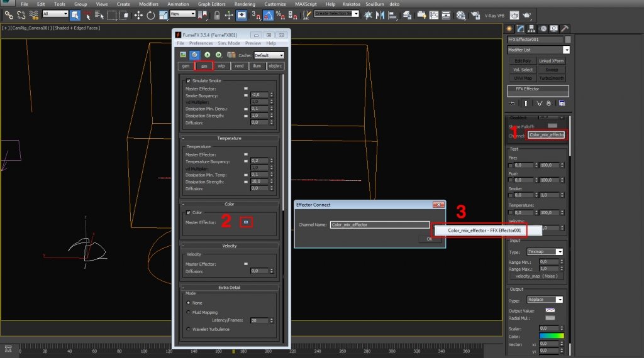The width and height of the screenshot is (644, 358).
Task: Select the Link tool in main toolbar
Action: tap(9, 16)
